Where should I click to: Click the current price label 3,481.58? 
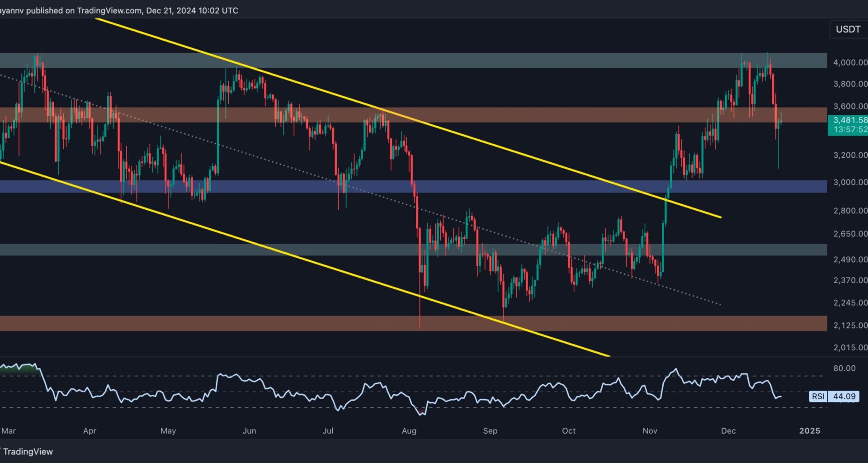850,120
